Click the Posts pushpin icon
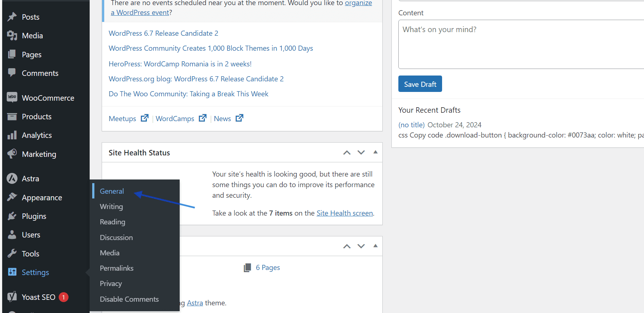644x313 pixels. pos(12,17)
